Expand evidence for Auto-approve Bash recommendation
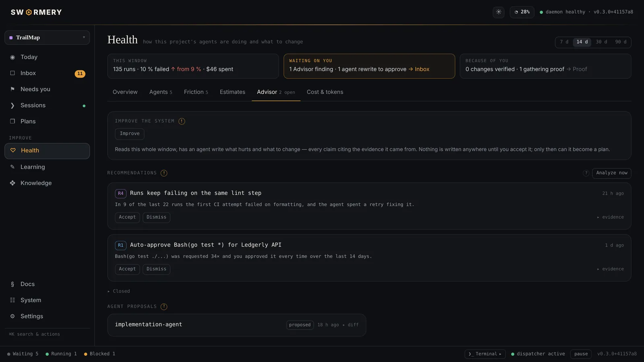 click(610, 269)
